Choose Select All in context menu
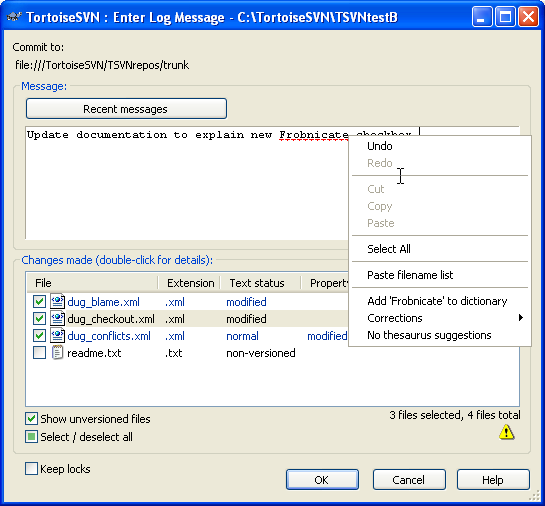The height and width of the screenshot is (506, 545). pos(440,249)
